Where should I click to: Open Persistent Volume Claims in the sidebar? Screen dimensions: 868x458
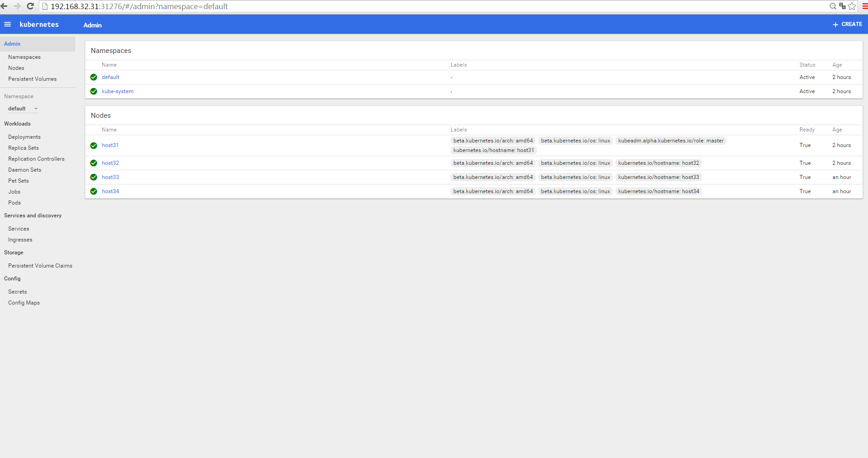pos(40,266)
